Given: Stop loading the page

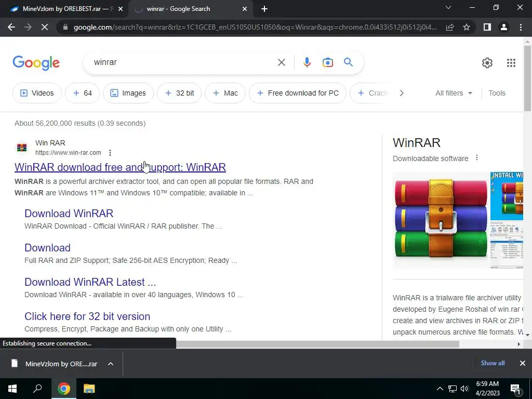Looking at the screenshot, I should [x=45, y=27].
